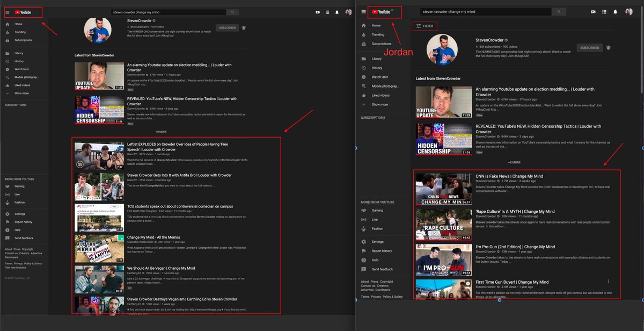Open Steven Crowder Gets Into It with Antifa Bro

pos(179,175)
